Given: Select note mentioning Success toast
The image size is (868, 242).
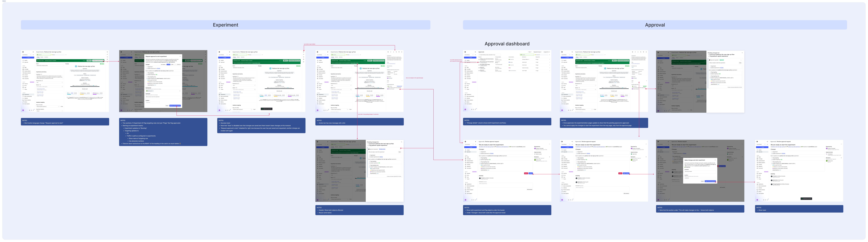Looking at the screenshot, I should [x=261, y=125].
